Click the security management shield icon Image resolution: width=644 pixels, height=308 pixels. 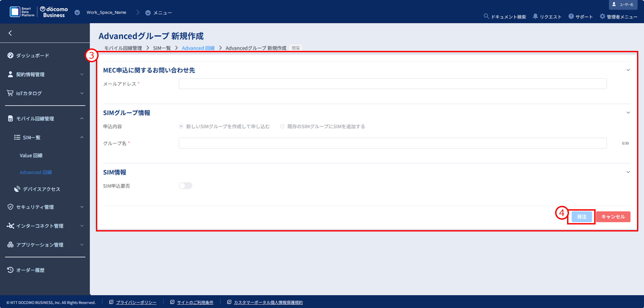10,207
